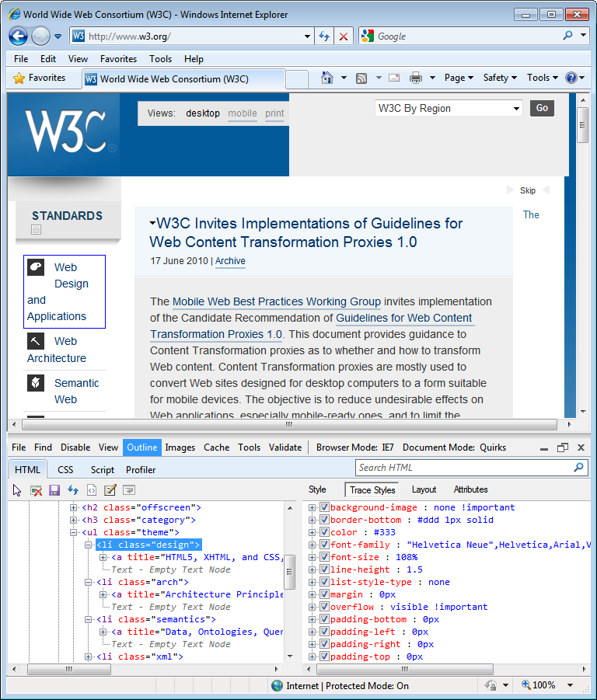
Task: Click the Clear browser cache icon
Action: click(x=36, y=490)
